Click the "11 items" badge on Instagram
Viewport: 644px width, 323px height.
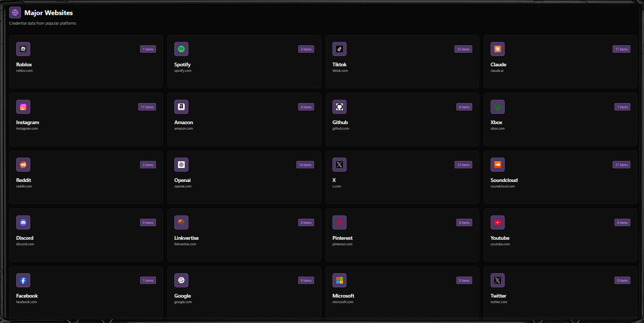point(147,107)
